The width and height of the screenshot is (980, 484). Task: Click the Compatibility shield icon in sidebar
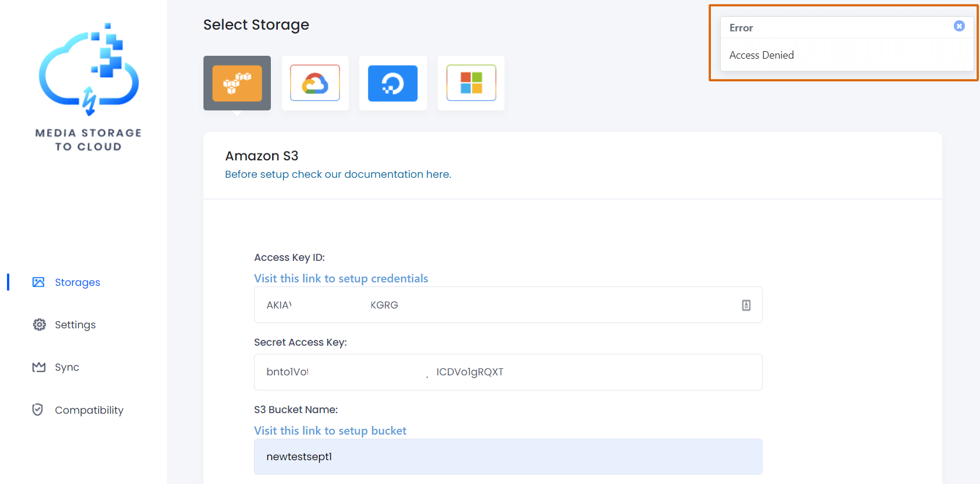[38, 410]
